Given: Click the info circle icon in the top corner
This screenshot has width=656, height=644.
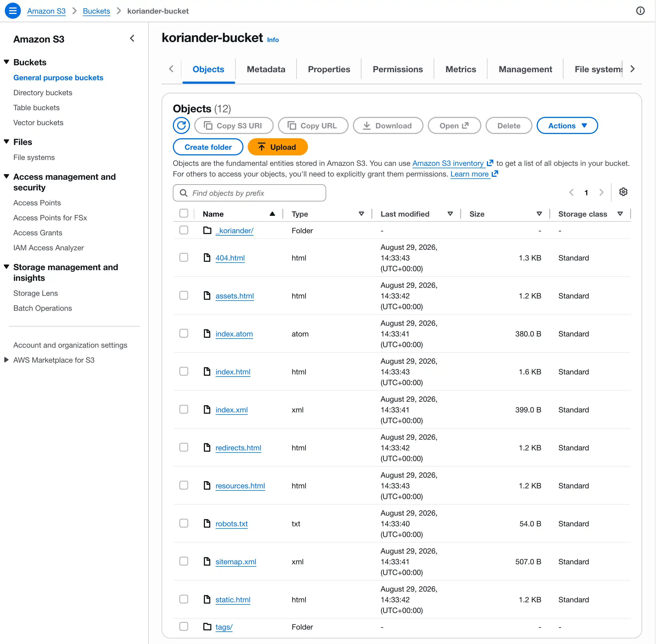Looking at the screenshot, I should click(640, 11).
